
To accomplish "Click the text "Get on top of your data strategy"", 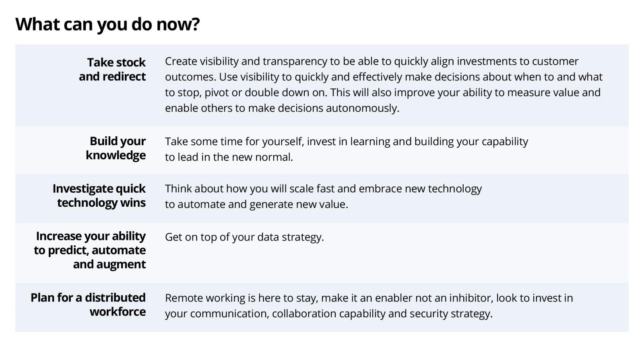I will [x=244, y=237].
